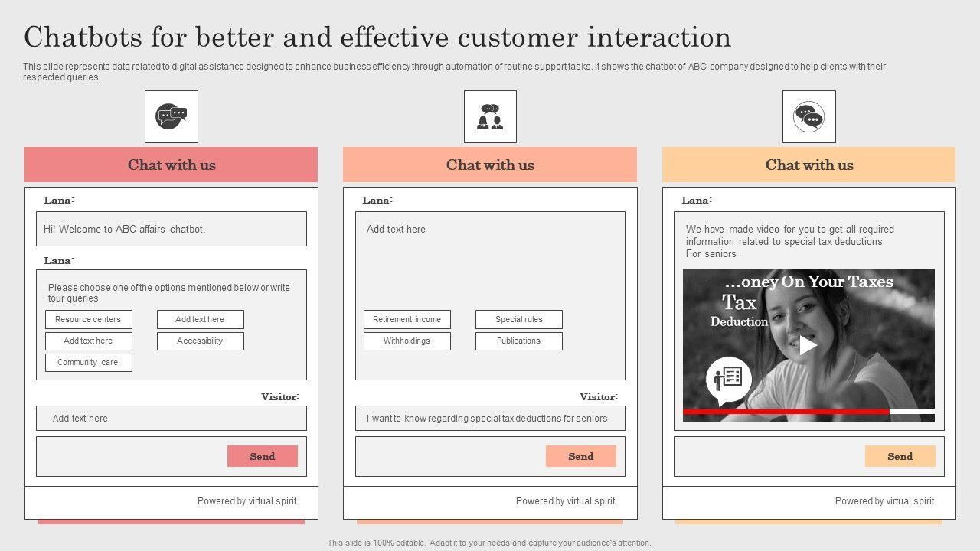The height and width of the screenshot is (551, 980).
Task: Click the slide description paragraph under the title
Action: click(x=454, y=71)
